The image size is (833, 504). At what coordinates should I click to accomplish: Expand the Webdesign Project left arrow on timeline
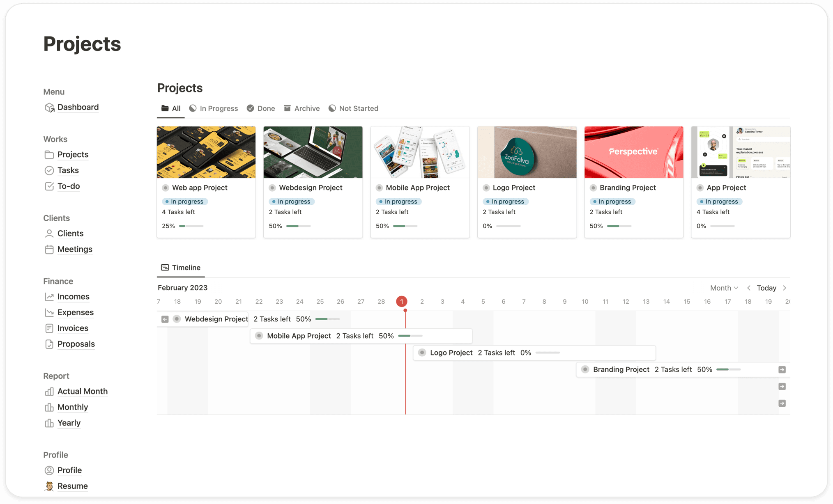click(165, 319)
